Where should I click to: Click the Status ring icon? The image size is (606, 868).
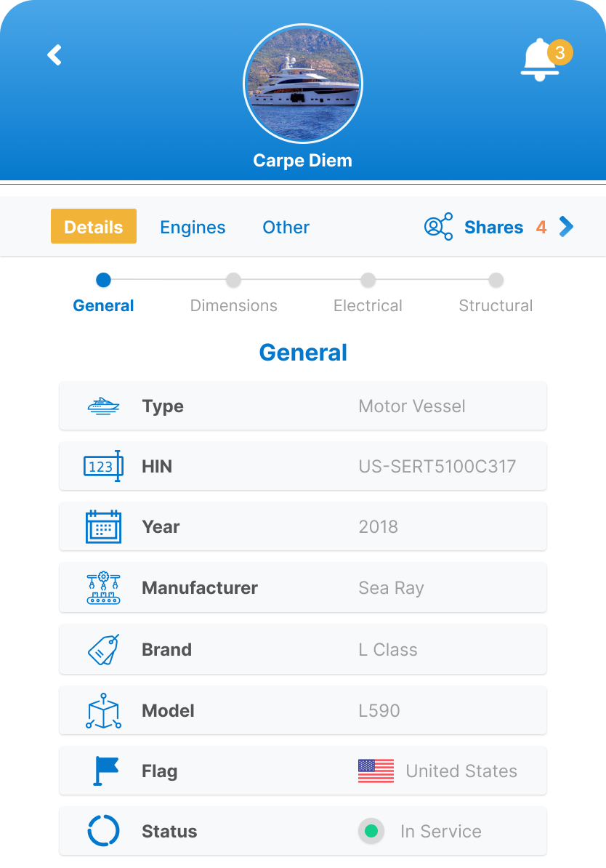pos(103,831)
